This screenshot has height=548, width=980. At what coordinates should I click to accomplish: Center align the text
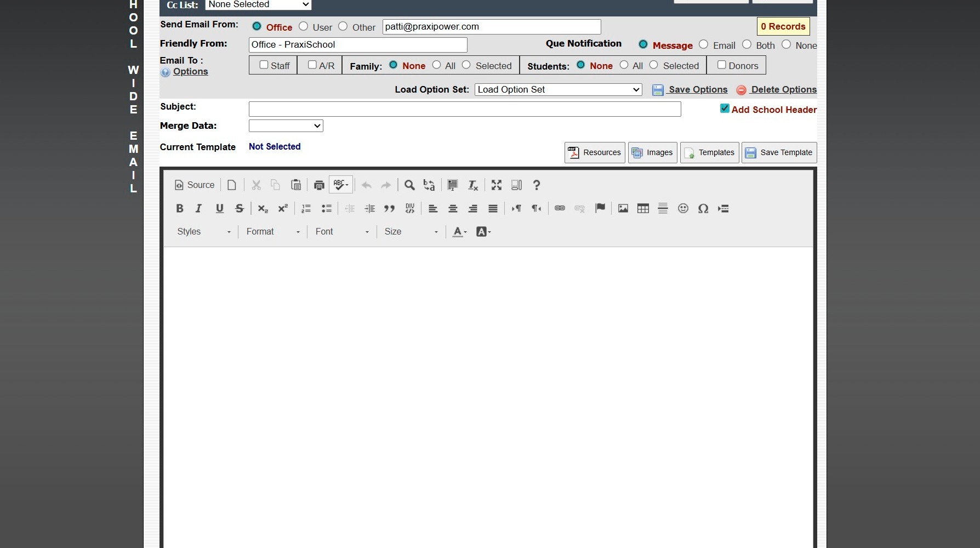[453, 208]
